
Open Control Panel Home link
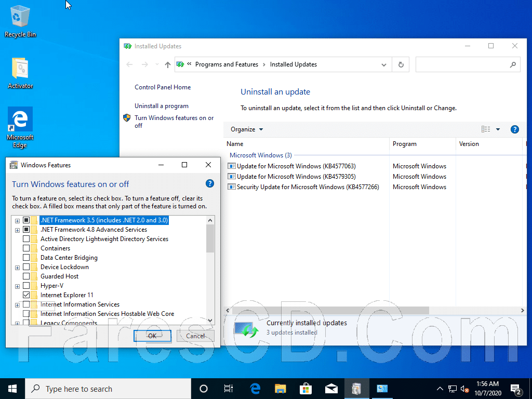(x=163, y=87)
